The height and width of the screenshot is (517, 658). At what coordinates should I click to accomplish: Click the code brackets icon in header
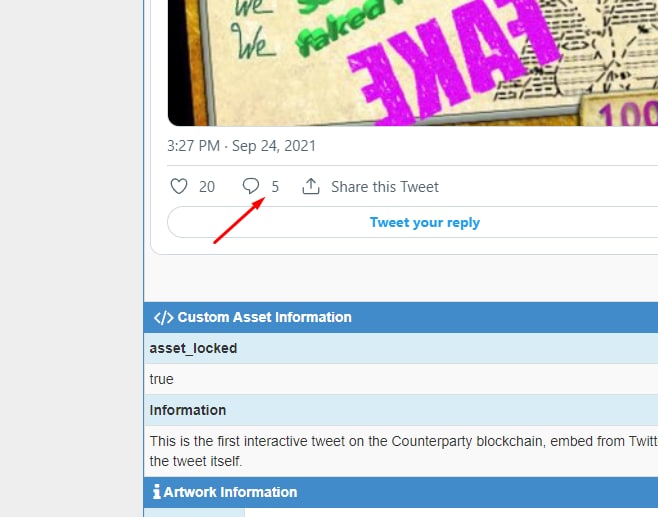[163, 318]
